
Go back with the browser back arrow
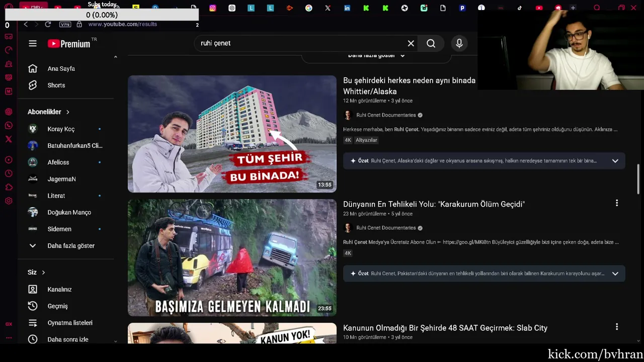26,24
